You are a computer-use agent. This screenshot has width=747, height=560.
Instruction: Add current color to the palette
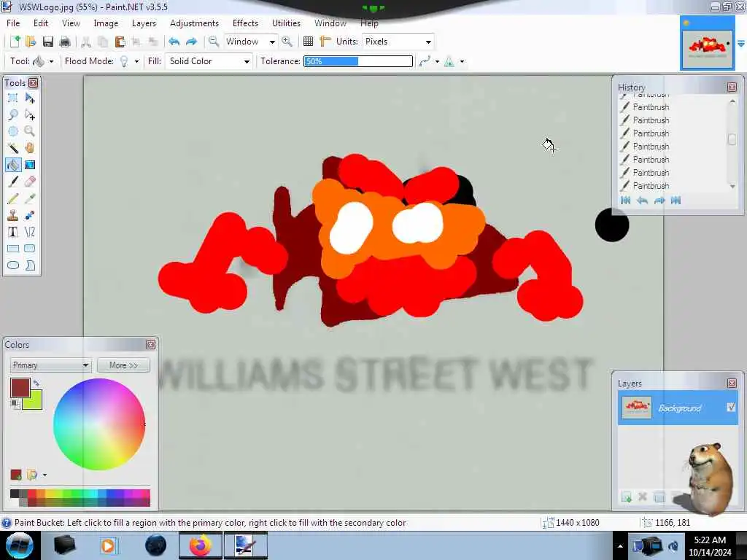pyautogui.click(x=16, y=475)
